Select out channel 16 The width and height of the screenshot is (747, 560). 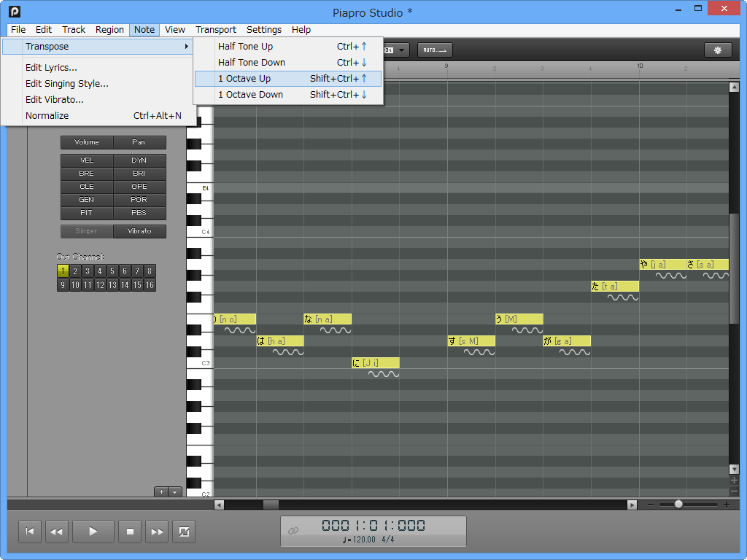point(150,285)
